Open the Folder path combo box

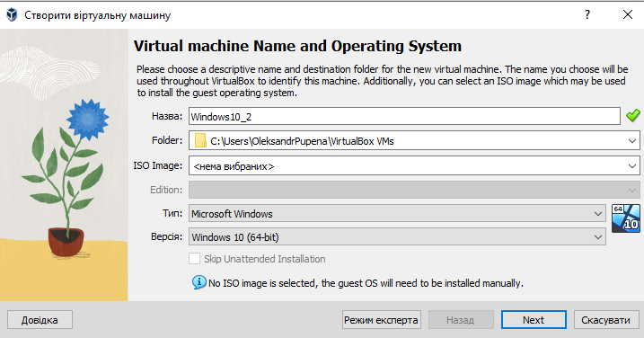(x=414, y=140)
